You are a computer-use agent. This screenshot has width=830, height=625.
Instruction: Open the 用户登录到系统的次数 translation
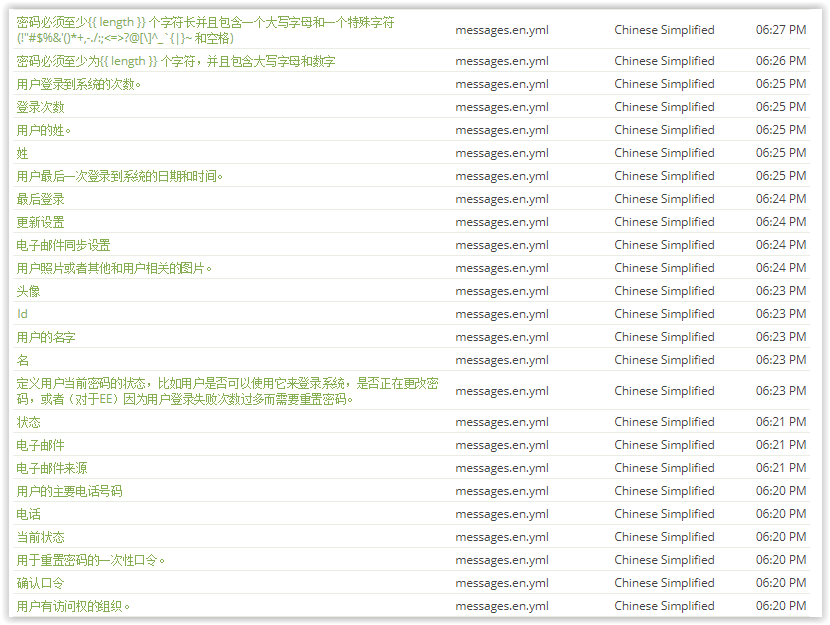[78, 85]
